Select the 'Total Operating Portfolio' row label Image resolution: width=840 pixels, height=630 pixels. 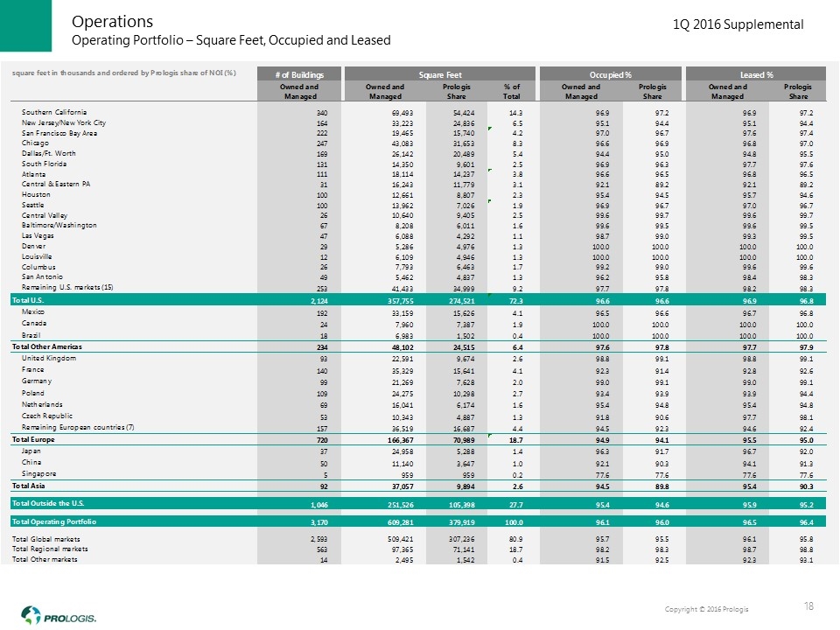pyautogui.click(x=54, y=521)
